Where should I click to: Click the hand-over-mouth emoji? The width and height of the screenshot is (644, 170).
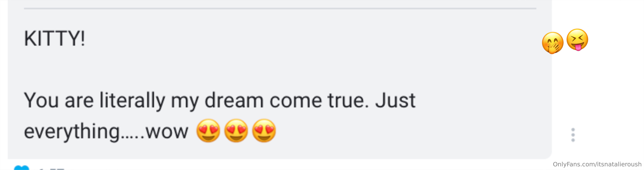coord(552,43)
